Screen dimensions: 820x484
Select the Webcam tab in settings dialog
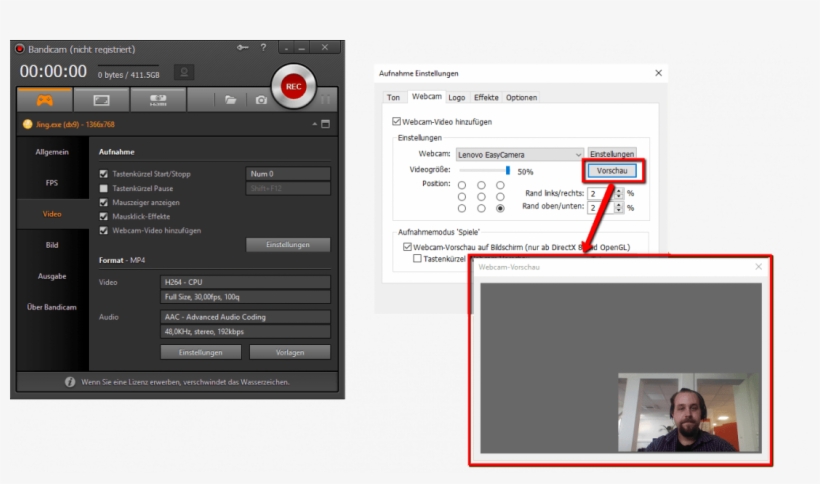tap(426, 97)
